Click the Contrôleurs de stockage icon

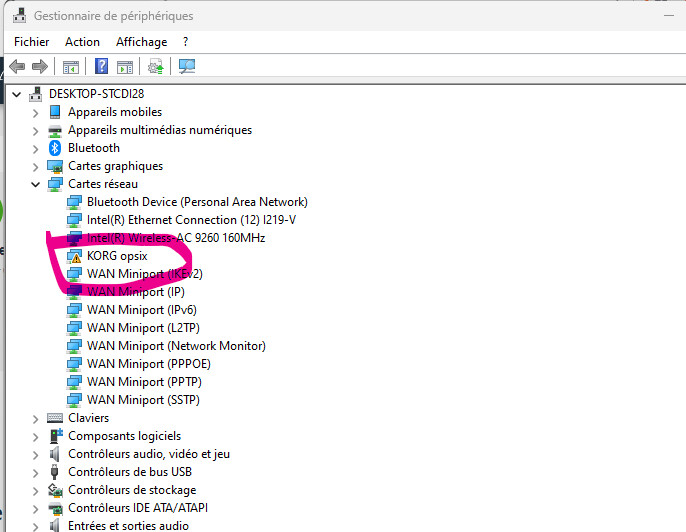[x=55, y=490]
